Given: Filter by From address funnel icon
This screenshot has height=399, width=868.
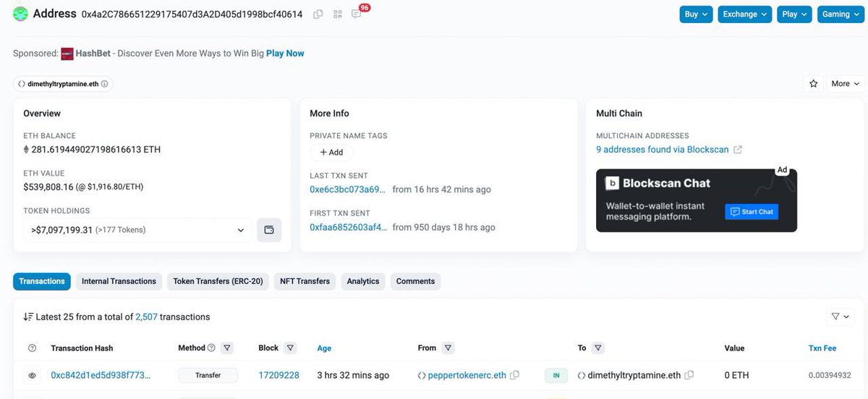Looking at the screenshot, I should [x=448, y=348].
